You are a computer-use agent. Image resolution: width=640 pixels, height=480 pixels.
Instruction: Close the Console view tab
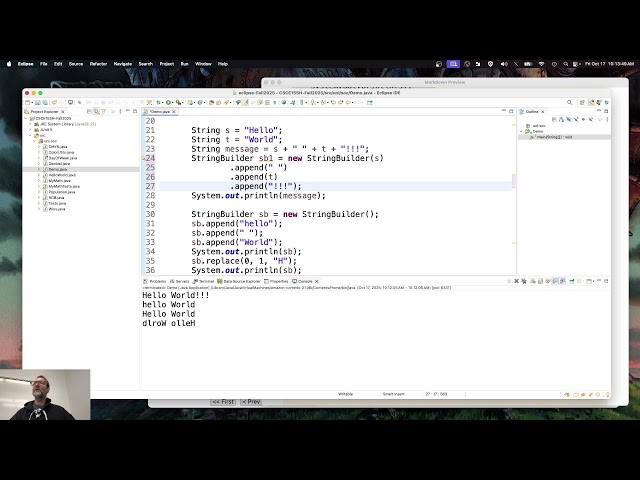pyautogui.click(x=316, y=281)
